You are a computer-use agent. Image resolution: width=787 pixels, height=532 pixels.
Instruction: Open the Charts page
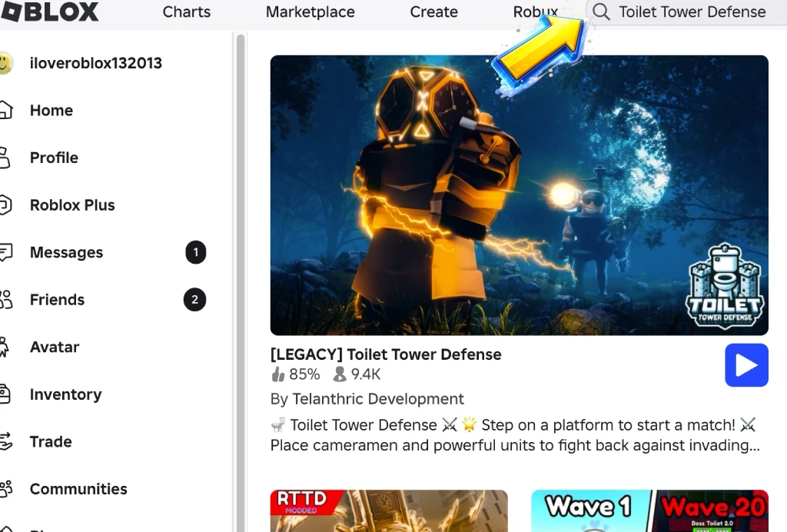[x=186, y=12]
